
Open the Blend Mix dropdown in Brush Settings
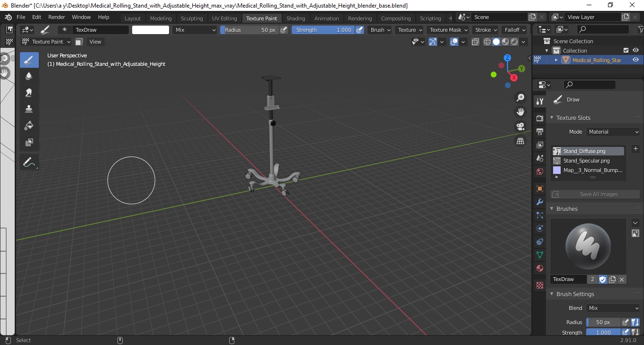pos(613,308)
